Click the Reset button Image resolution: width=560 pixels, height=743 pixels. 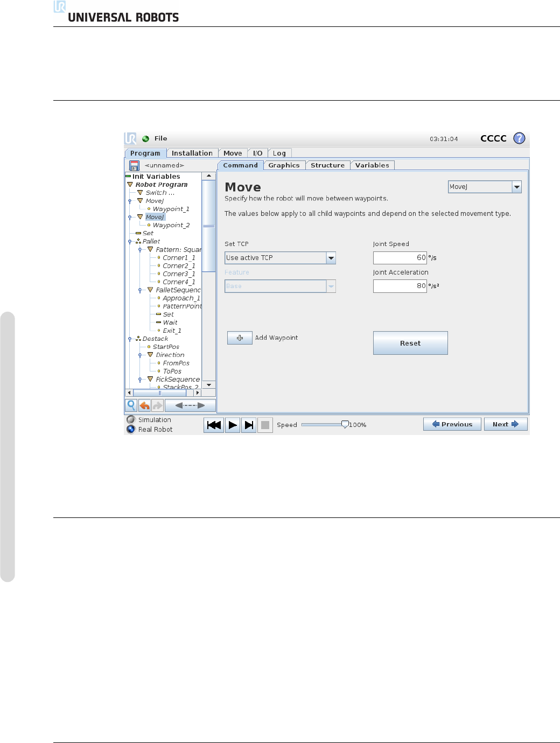tap(410, 343)
